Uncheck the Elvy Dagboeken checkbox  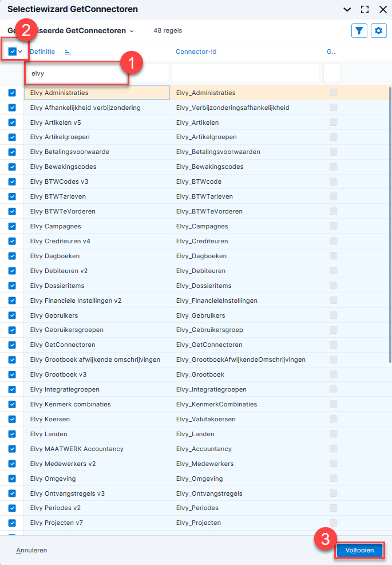(12, 256)
